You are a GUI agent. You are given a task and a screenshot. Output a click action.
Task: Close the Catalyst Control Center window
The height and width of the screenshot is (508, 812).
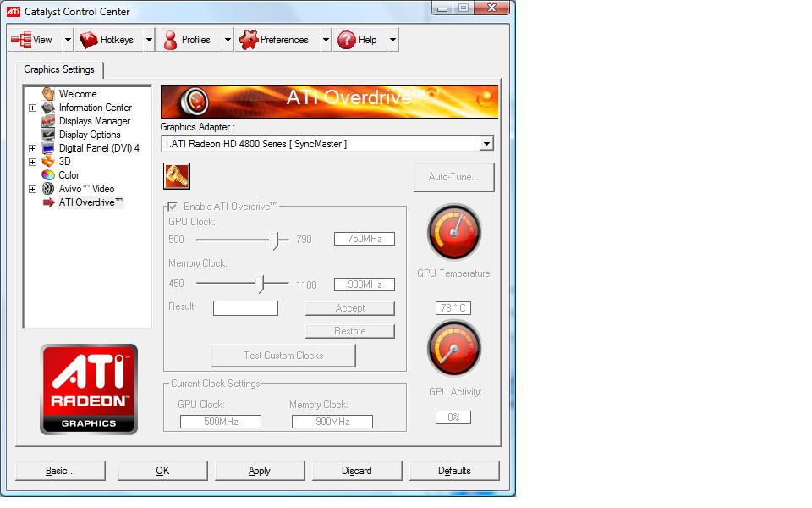(x=492, y=8)
